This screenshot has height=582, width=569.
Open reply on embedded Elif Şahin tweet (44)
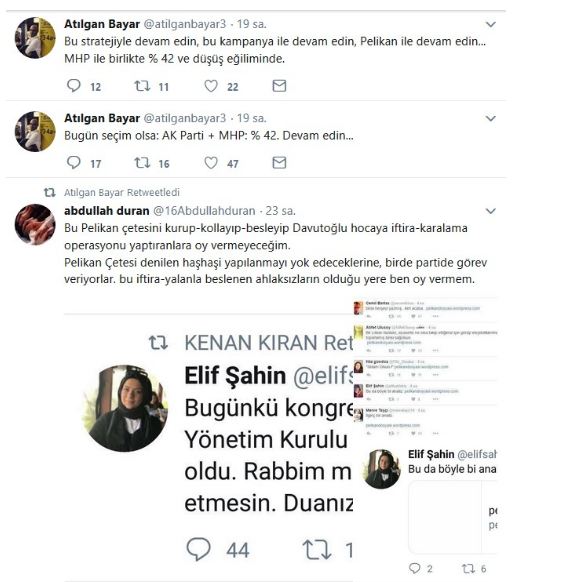click(x=199, y=549)
